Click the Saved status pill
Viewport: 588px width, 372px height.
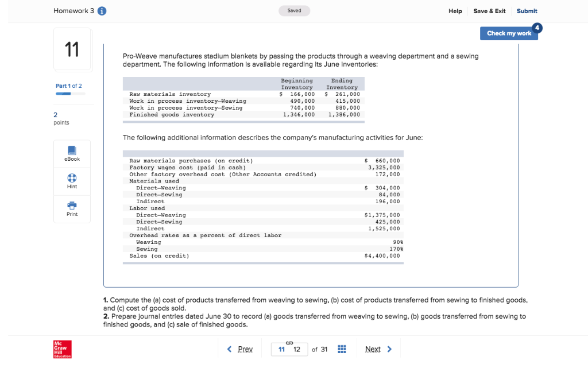[294, 10]
